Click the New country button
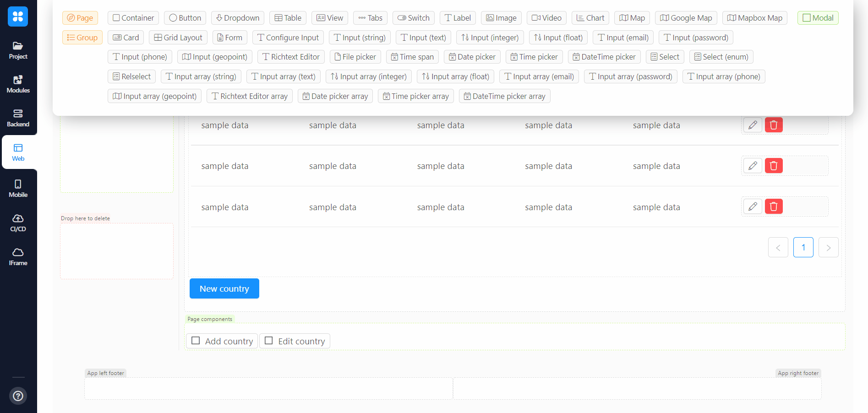 click(224, 288)
